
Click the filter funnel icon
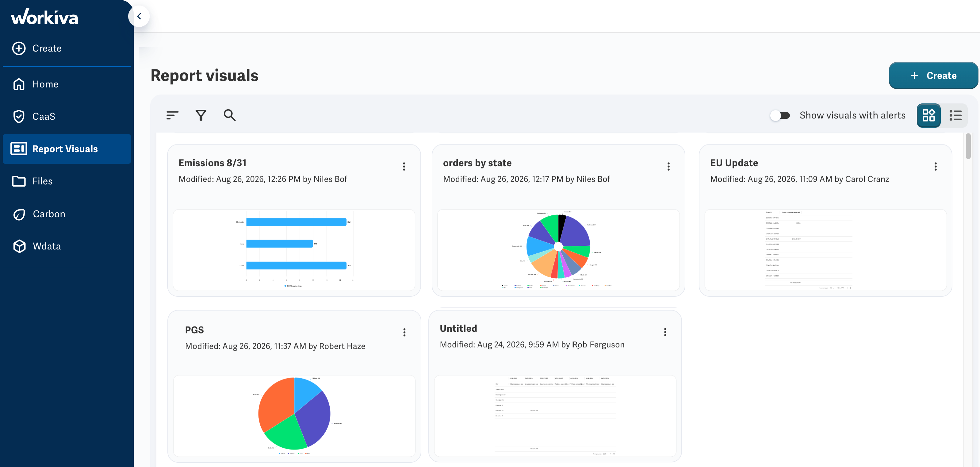[x=201, y=115]
